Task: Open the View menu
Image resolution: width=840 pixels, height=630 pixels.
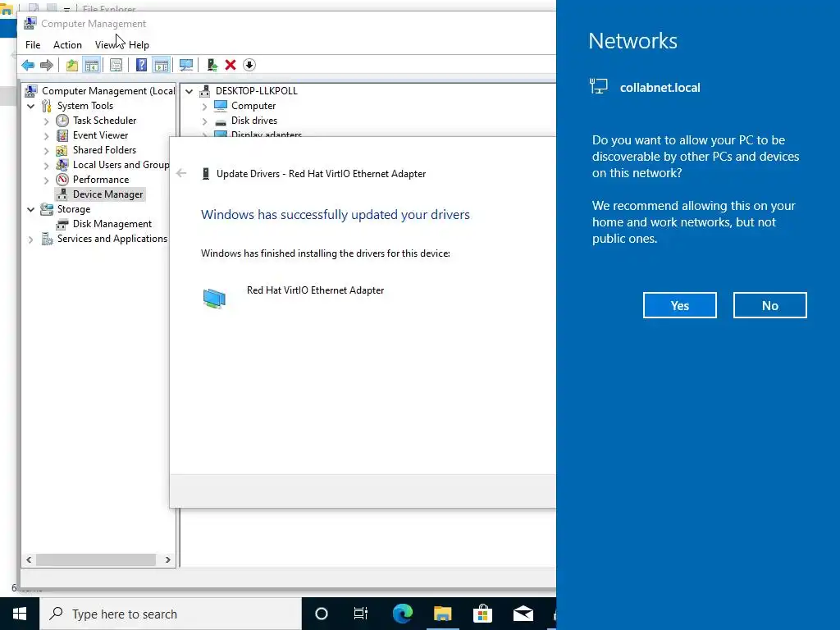Action: coord(106,45)
